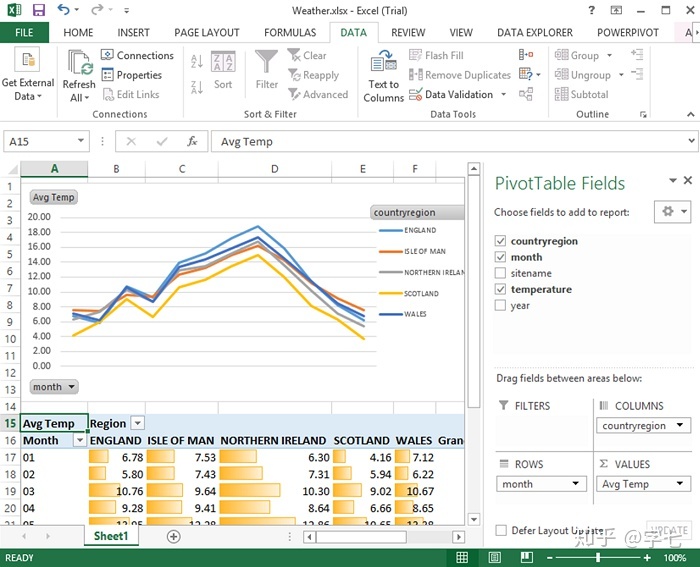Switch to the HOME tab

click(78, 33)
